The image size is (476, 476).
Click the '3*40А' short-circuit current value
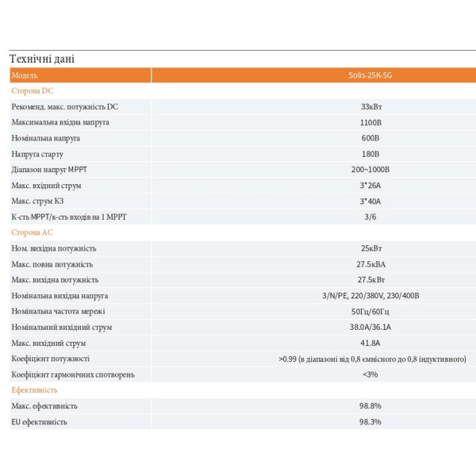tap(370, 201)
